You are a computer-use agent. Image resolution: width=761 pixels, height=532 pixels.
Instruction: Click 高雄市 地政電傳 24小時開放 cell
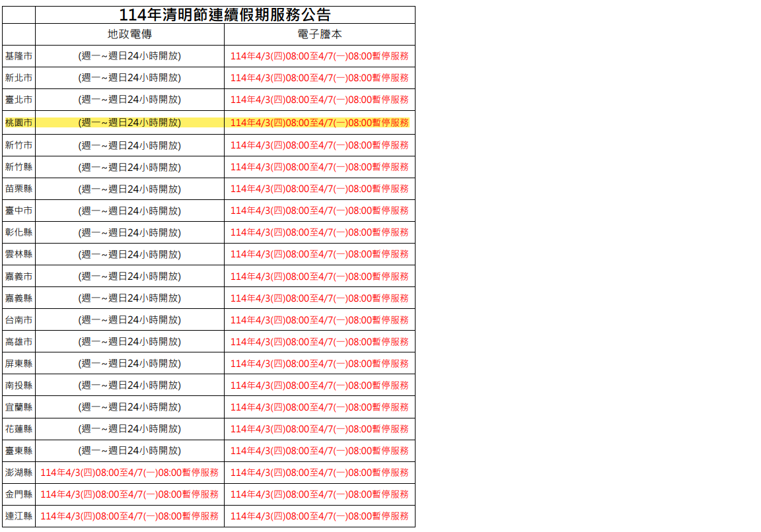point(129,342)
